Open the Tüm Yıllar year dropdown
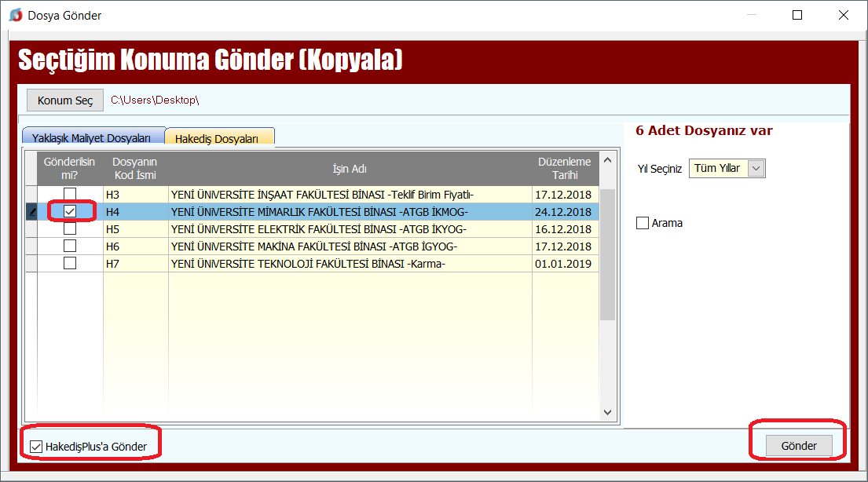 [x=756, y=168]
